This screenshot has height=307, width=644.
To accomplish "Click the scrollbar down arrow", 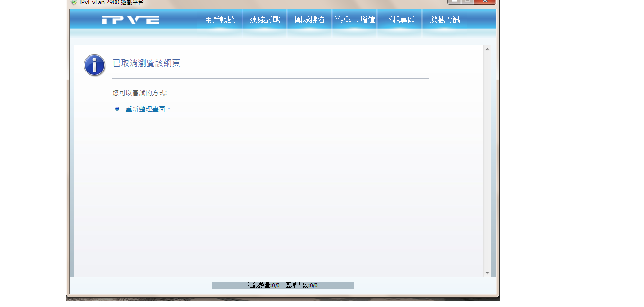I will click(x=487, y=273).
